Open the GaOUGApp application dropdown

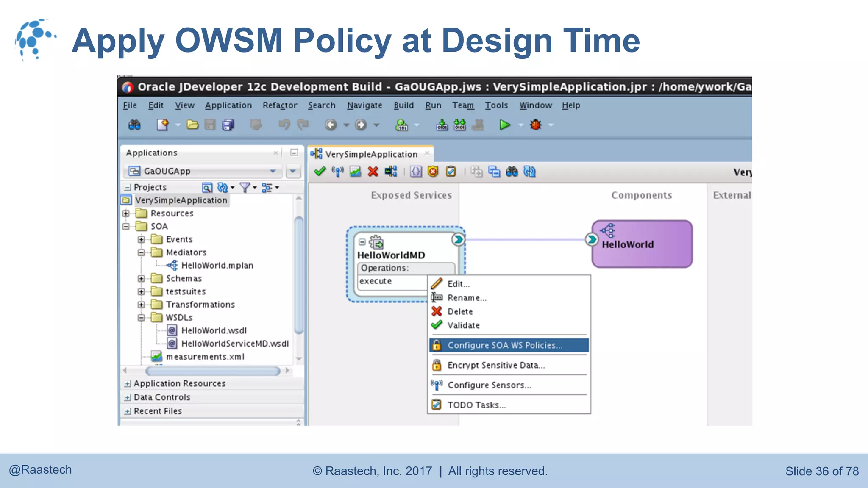tap(273, 171)
